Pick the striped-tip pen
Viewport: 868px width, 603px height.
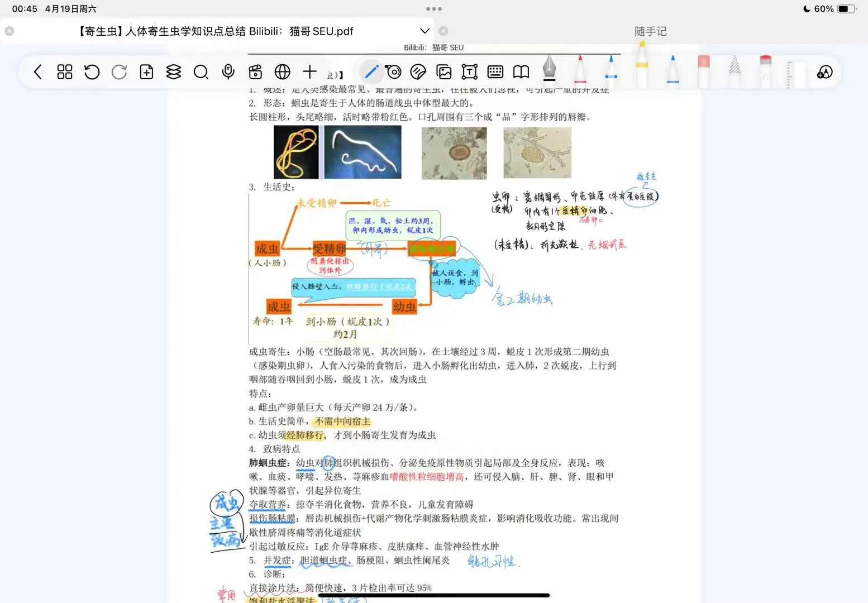coord(735,71)
